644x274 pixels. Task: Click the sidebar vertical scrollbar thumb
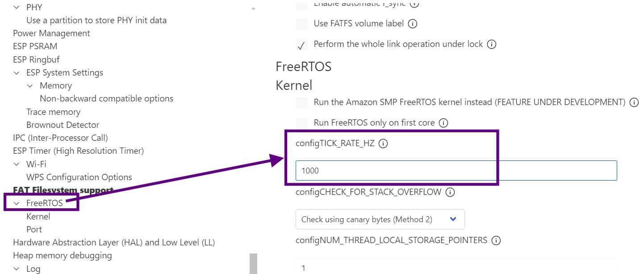[x=253, y=264]
